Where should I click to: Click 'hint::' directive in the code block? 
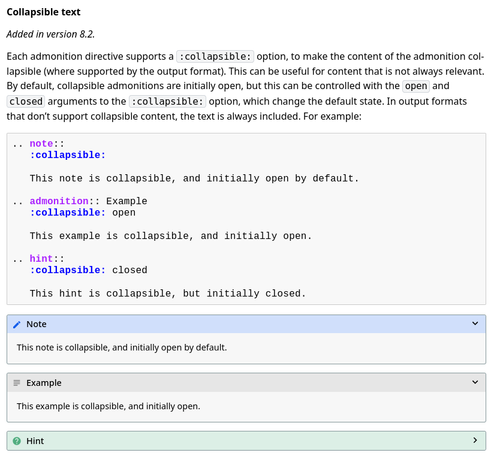click(x=47, y=258)
